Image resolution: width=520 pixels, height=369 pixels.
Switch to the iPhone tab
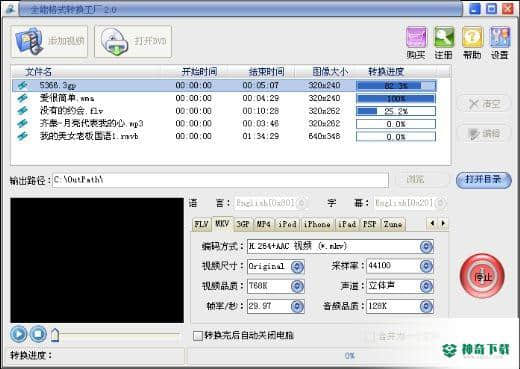pyautogui.click(x=317, y=224)
